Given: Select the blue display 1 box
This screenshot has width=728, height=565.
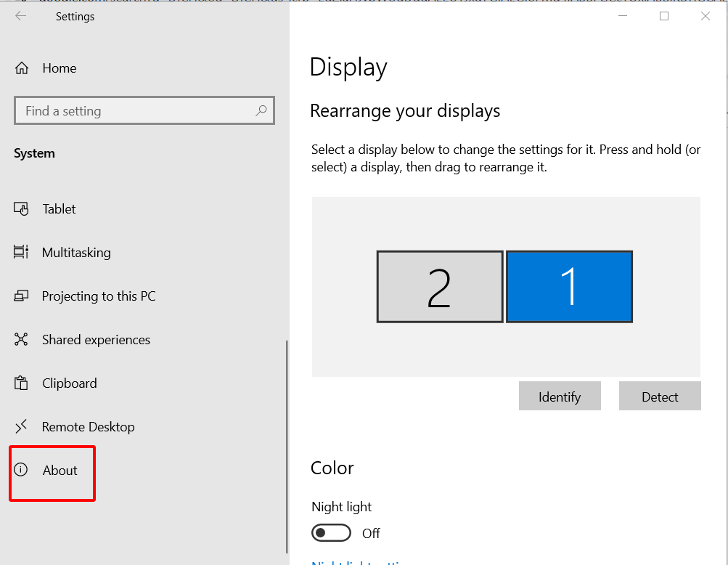Looking at the screenshot, I should 569,287.
